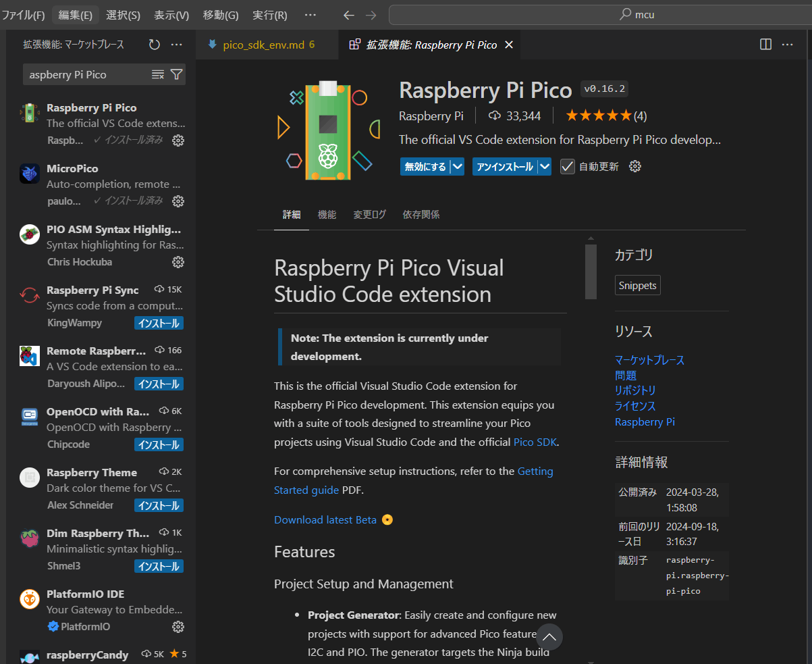Expand the アンインストール dropdown arrow
812x664 pixels.
(x=544, y=166)
